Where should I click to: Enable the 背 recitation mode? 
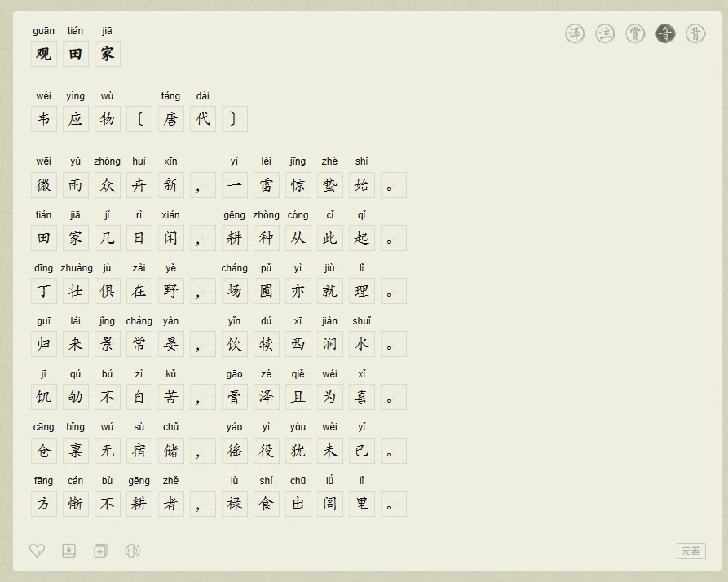(x=695, y=33)
